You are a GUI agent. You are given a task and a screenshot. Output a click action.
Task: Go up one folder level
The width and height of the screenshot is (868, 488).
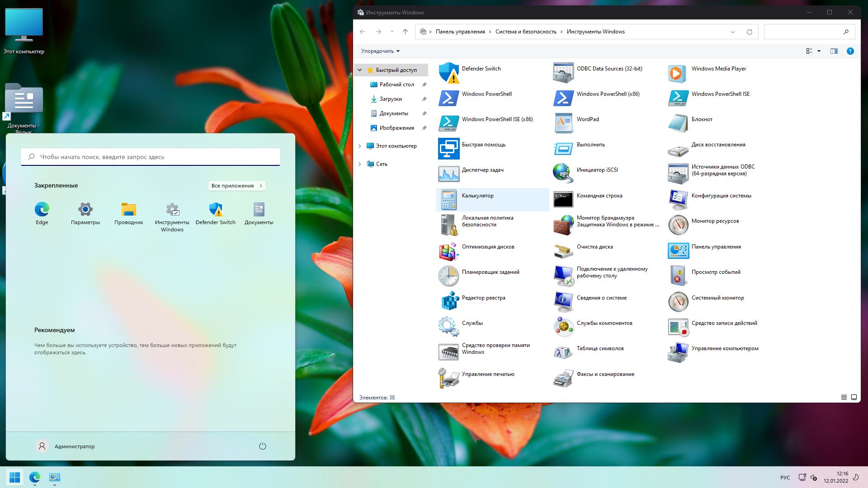pyautogui.click(x=405, y=32)
